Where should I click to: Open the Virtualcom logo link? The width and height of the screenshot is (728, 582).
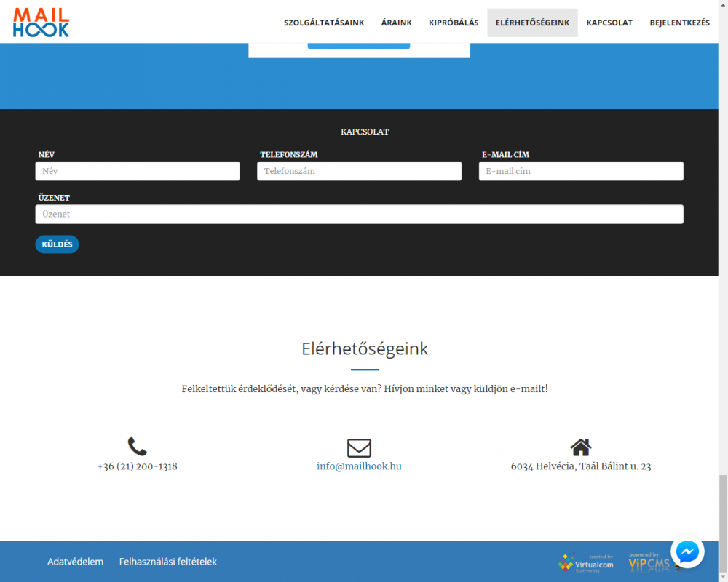tap(586, 562)
